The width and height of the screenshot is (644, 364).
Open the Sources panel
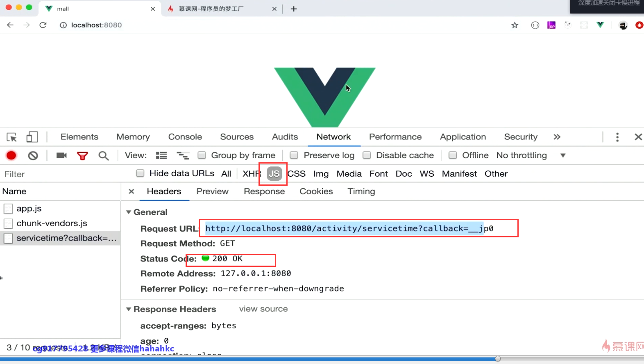pyautogui.click(x=237, y=137)
